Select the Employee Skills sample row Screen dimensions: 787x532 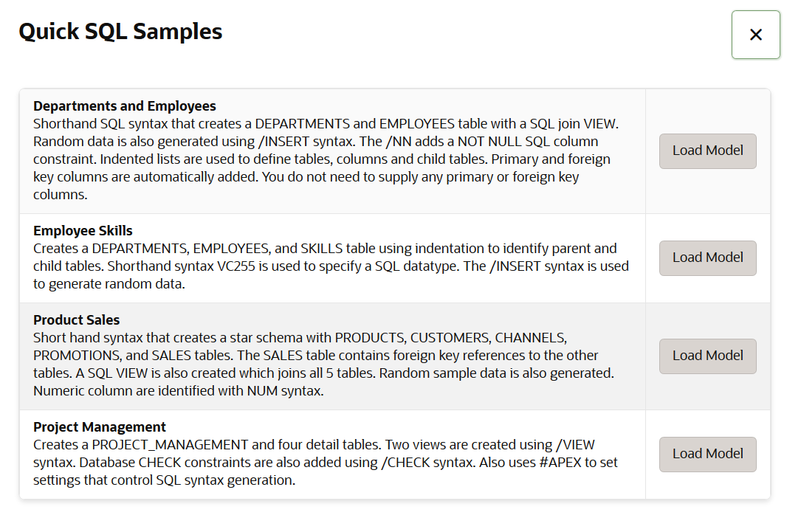tap(332, 257)
